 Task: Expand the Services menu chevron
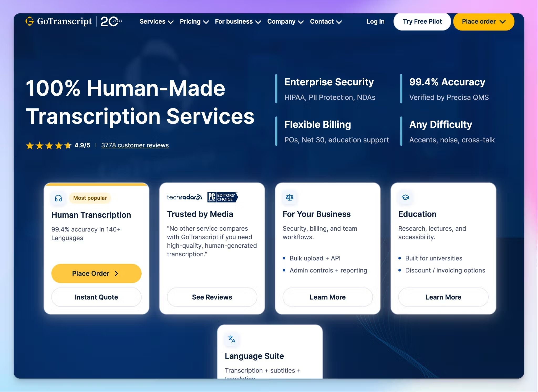point(171,22)
